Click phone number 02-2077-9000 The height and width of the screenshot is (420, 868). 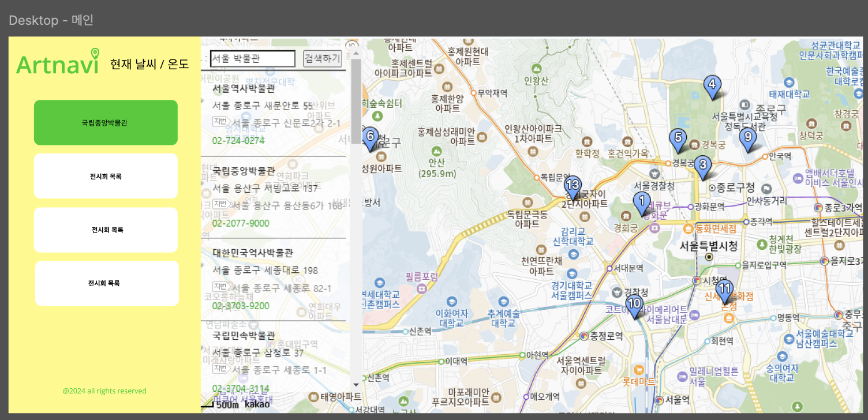[x=241, y=223]
